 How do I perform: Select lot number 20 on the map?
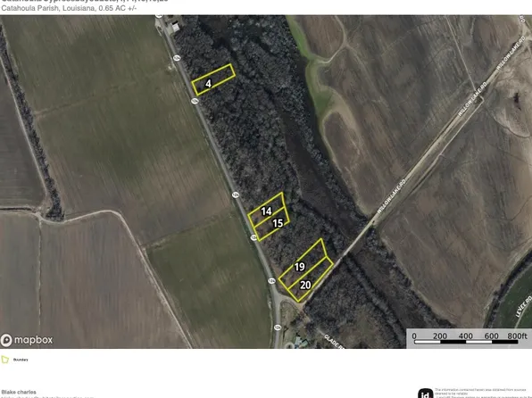(x=305, y=285)
